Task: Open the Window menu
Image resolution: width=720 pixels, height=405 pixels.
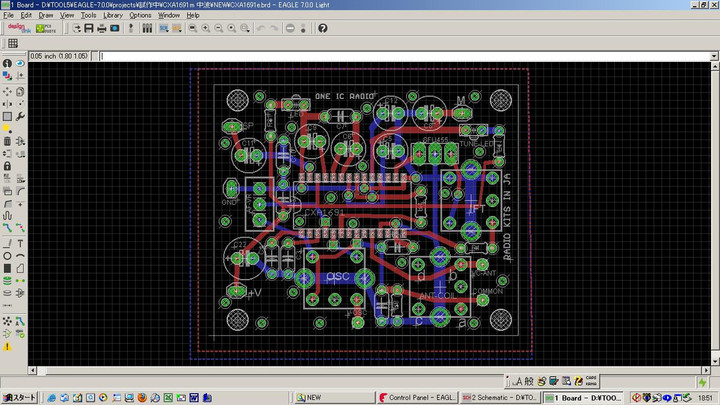Action: (169, 15)
